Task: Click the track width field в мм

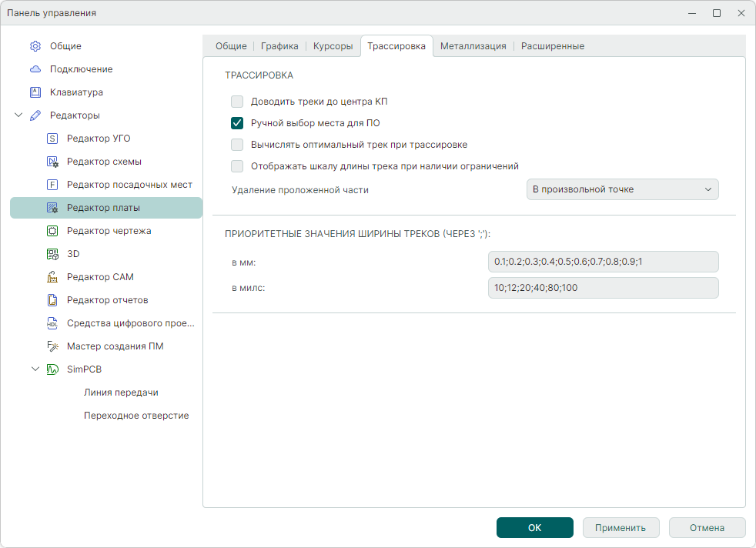Action: point(603,262)
